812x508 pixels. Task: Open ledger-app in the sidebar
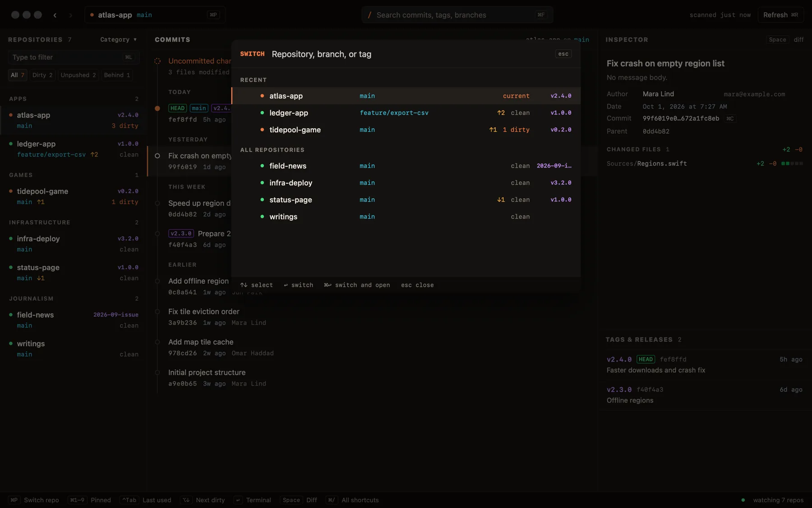[74, 149]
